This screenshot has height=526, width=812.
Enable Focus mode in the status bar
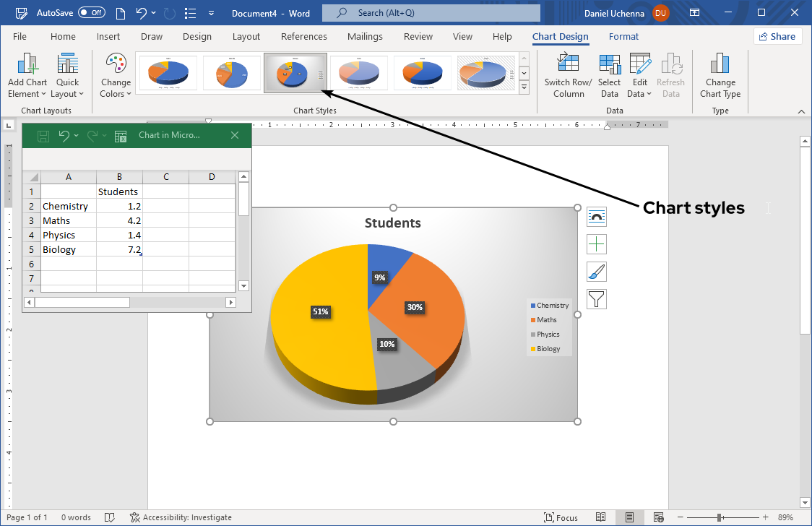[x=561, y=517]
